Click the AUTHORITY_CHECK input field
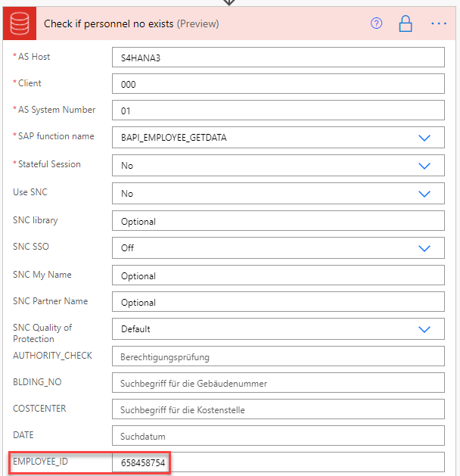The height and width of the screenshot is (476, 460). tap(278, 356)
